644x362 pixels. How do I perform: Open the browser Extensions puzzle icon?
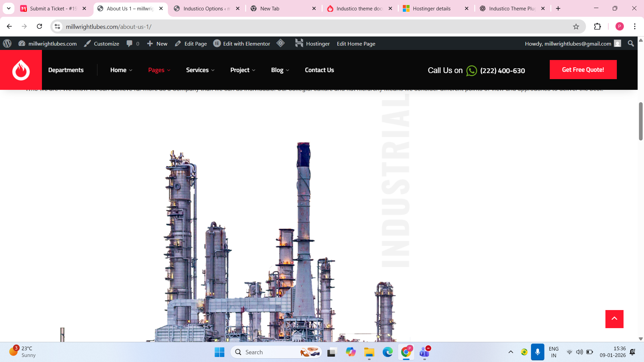[x=597, y=26]
